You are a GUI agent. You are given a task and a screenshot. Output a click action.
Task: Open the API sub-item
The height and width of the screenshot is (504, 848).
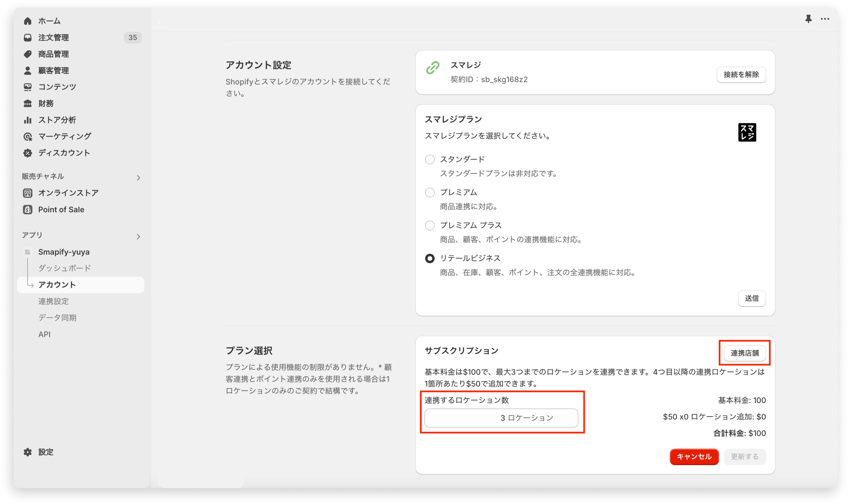pos(44,334)
